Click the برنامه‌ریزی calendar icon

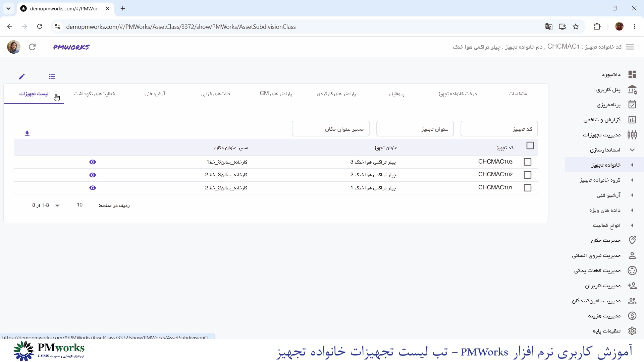pyautogui.click(x=632, y=105)
